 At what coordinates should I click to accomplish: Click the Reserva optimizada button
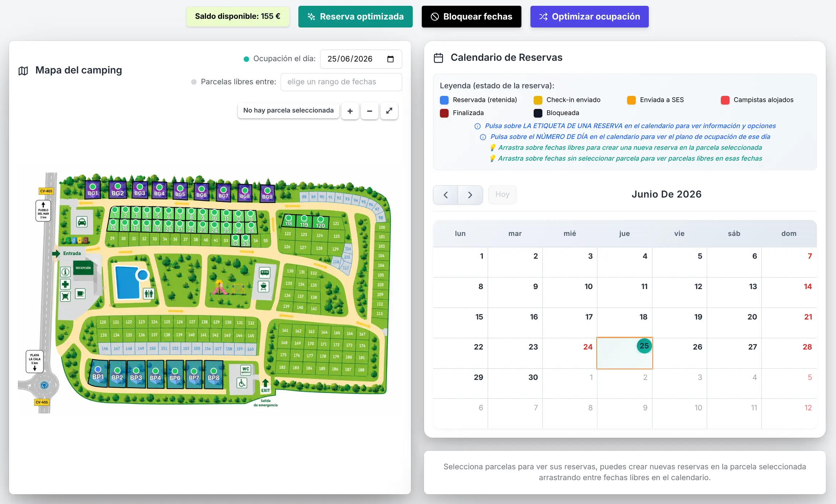point(355,17)
